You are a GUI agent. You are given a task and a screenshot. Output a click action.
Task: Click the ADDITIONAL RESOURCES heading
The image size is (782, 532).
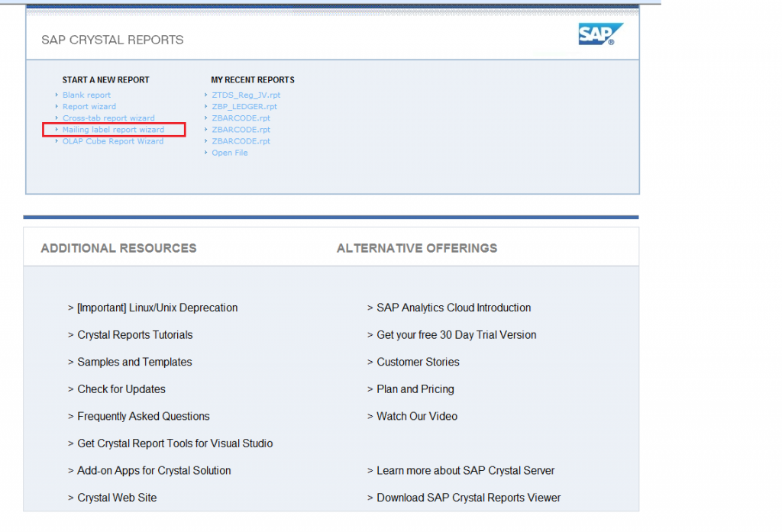pos(118,248)
